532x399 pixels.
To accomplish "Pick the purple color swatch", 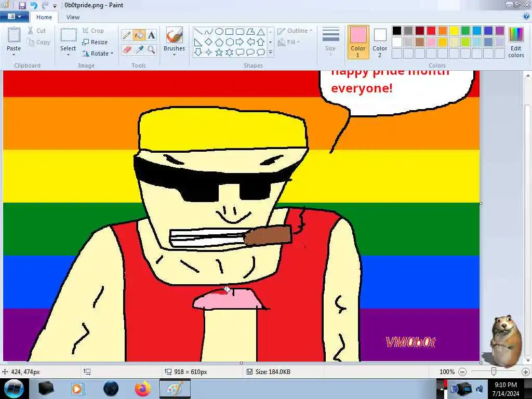I will coord(499,31).
